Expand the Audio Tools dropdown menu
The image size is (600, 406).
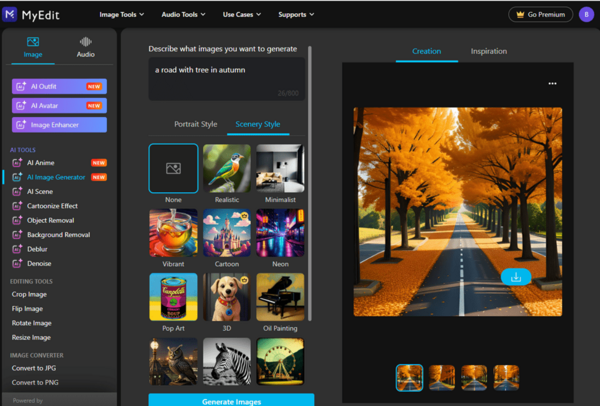click(183, 15)
